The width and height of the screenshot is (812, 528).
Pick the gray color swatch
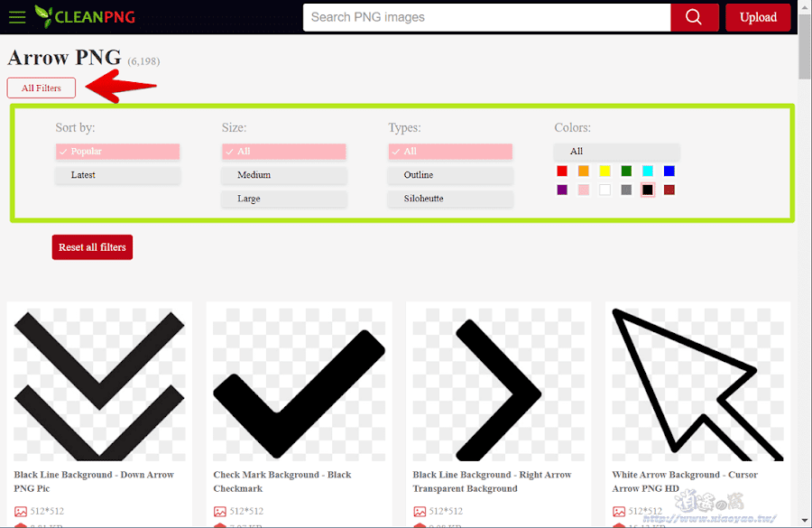tap(627, 190)
